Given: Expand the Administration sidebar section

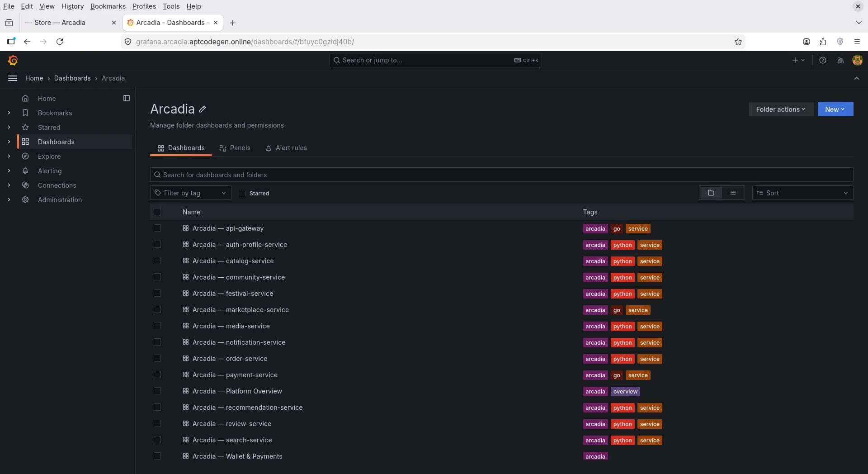Looking at the screenshot, I should tap(9, 200).
